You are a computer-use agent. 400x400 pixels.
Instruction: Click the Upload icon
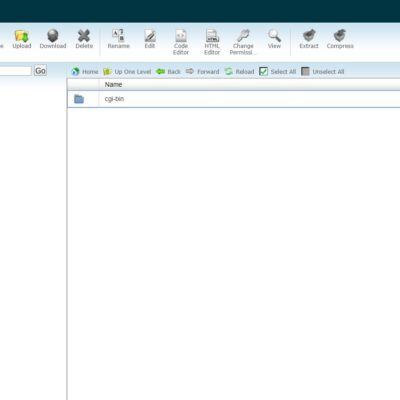(22, 36)
